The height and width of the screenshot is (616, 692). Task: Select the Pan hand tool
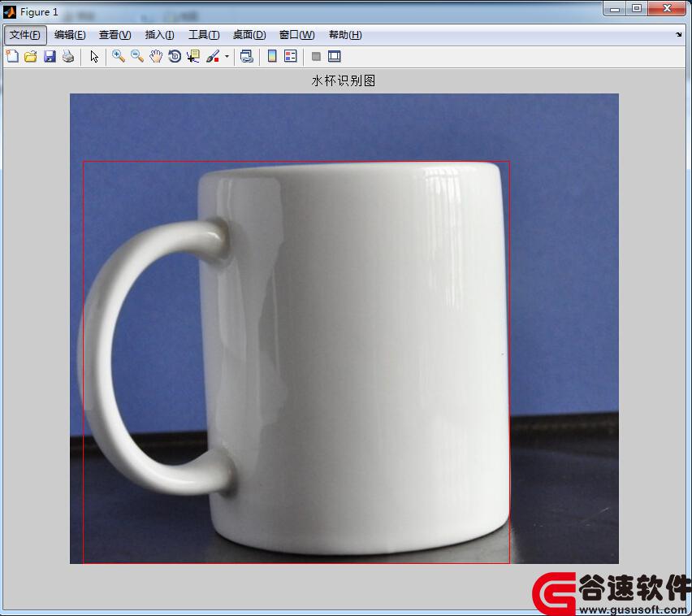[156, 57]
